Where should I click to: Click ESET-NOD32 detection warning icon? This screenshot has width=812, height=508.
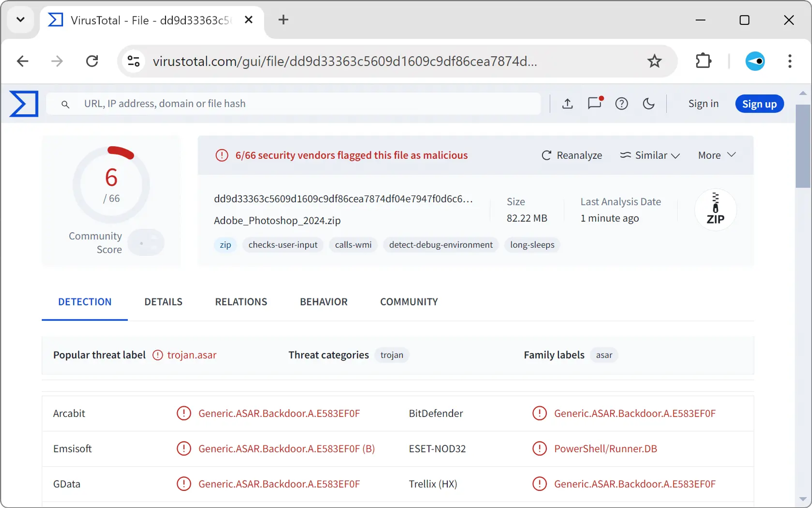(539, 449)
